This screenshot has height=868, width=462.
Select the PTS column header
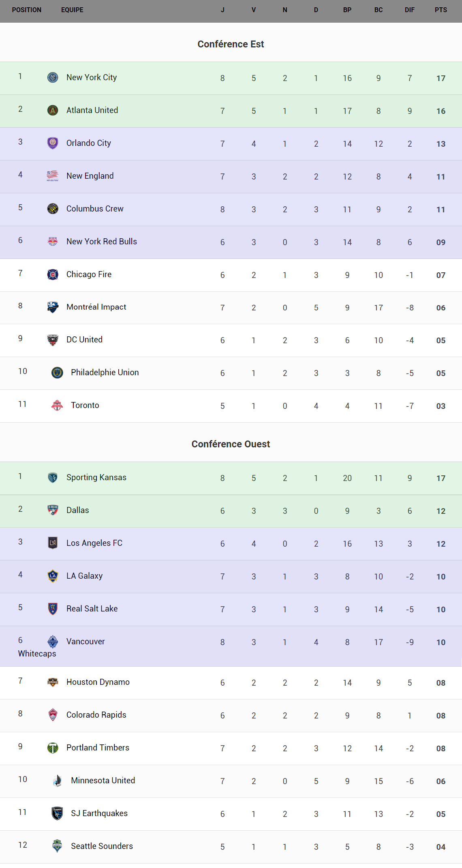click(441, 10)
